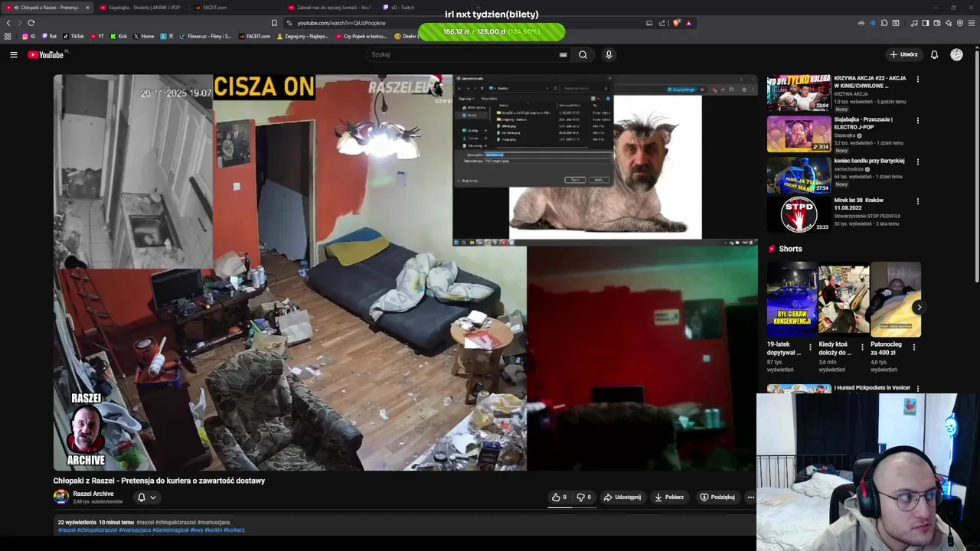Open the IG bookmark

tap(28, 36)
